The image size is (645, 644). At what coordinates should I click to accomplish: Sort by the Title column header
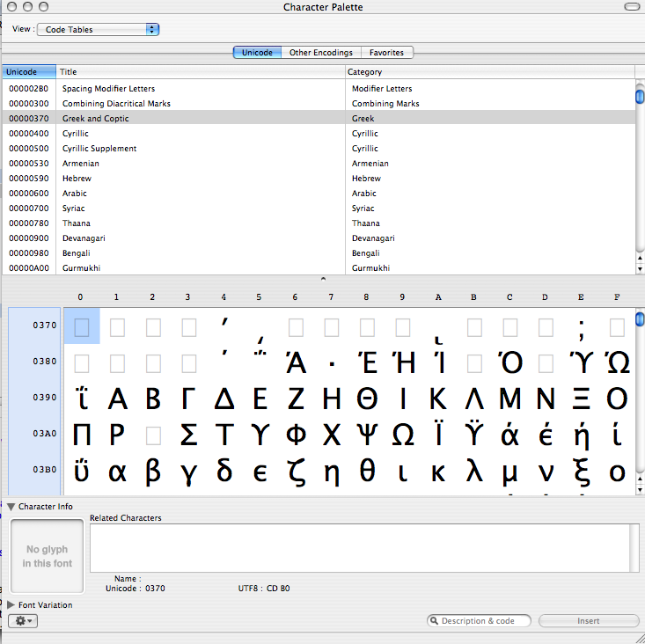click(201, 72)
